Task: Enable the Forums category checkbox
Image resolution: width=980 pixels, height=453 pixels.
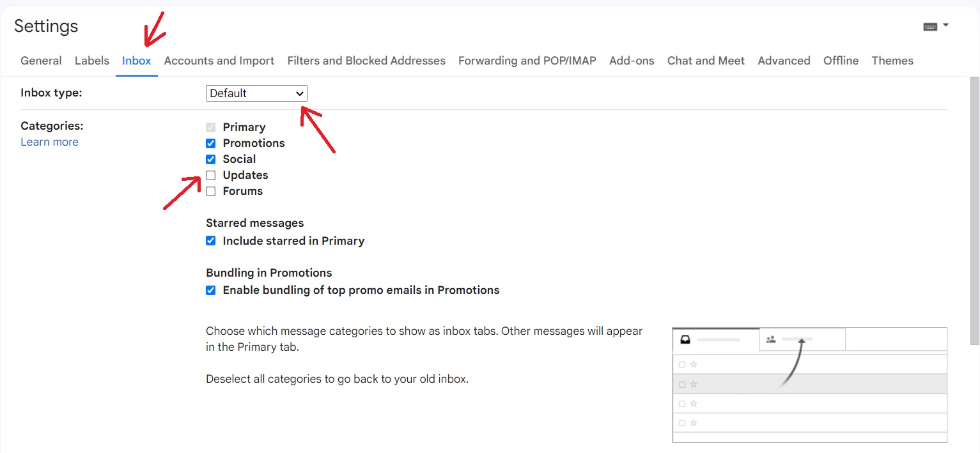Action: [x=211, y=191]
